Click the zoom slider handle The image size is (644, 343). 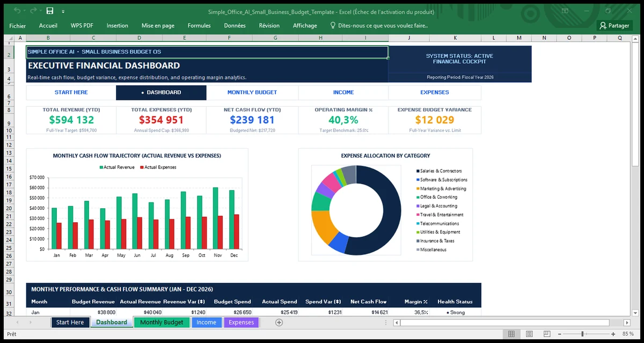click(x=582, y=334)
